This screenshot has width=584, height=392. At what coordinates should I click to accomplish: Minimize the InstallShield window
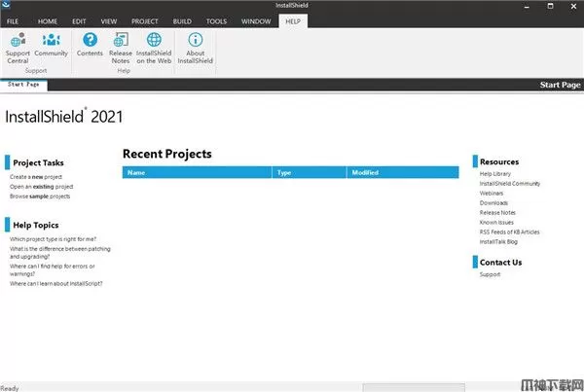pos(527,7)
